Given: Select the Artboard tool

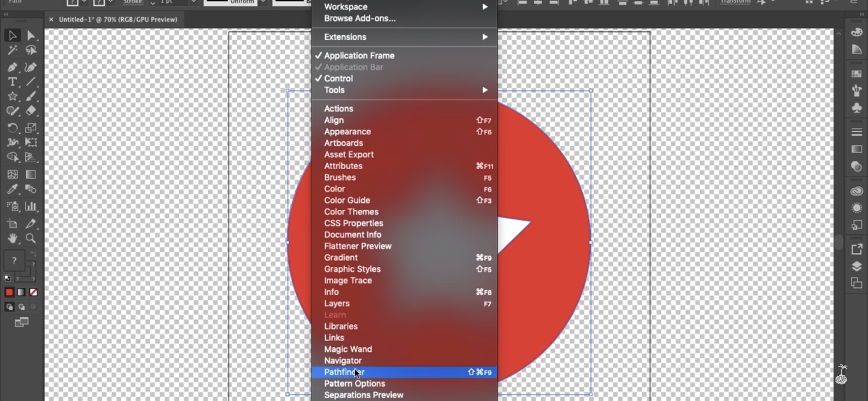Looking at the screenshot, I should tap(12, 224).
